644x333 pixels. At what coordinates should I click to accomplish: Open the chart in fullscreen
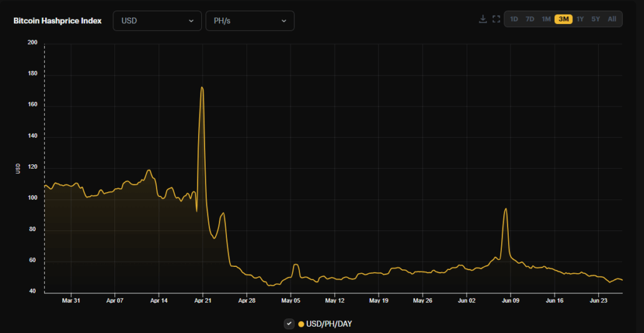(496, 19)
